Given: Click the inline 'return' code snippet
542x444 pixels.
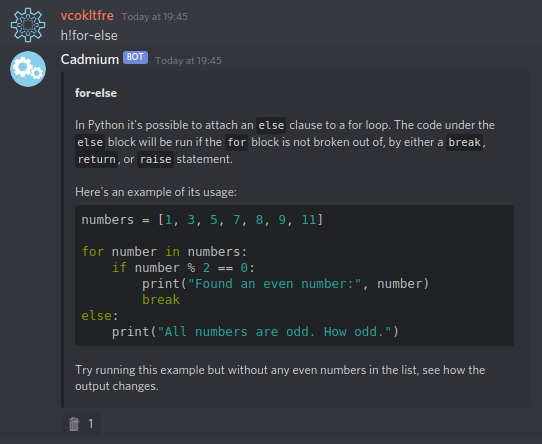Looking at the screenshot, I should [96, 159].
